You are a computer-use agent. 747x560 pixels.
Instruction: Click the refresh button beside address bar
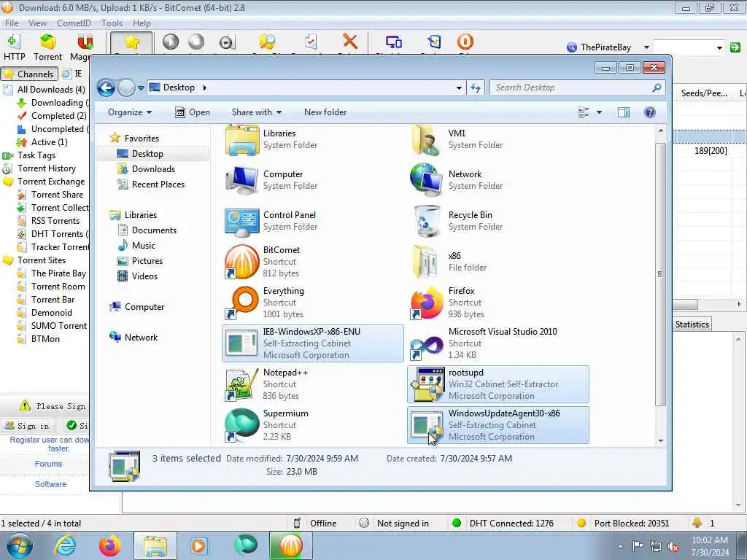[x=476, y=87]
